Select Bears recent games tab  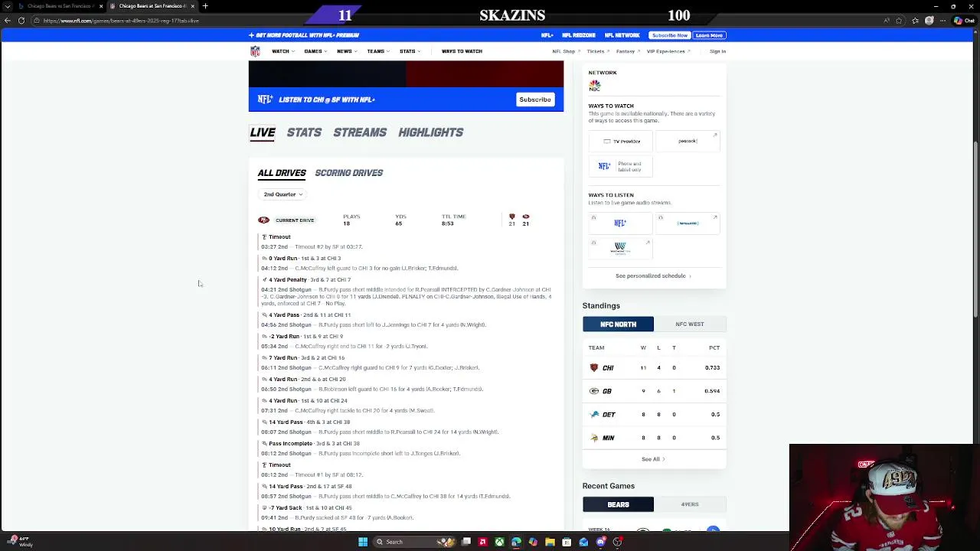click(618, 504)
